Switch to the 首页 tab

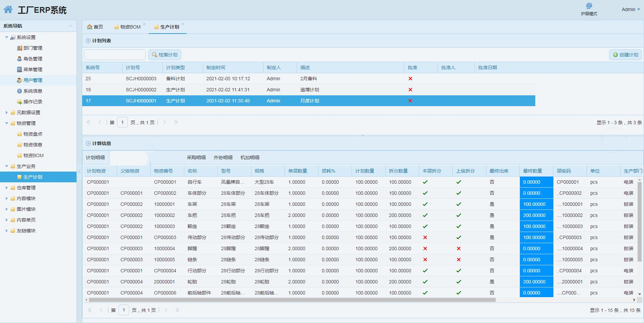coord(95,27)
